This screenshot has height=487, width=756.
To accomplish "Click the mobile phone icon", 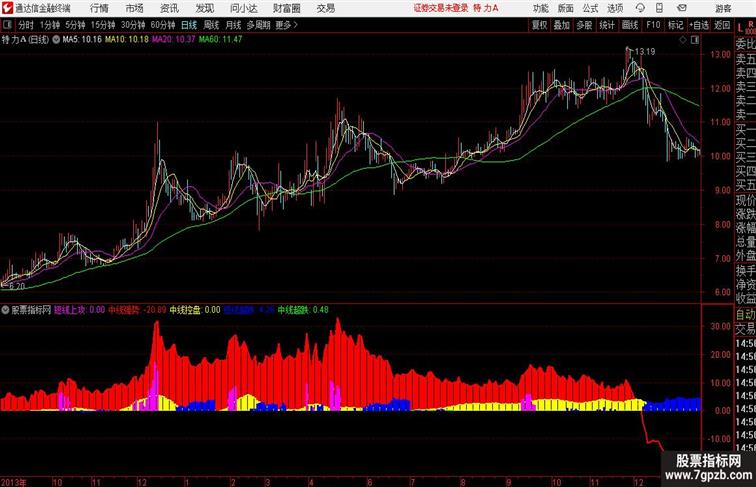I will pos(659,8).
